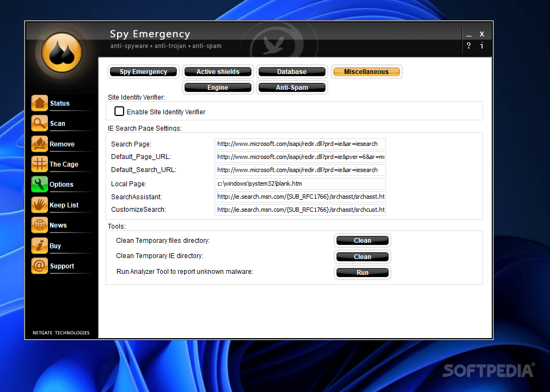Click the Default_Search_URL field
The width and height of the screenshot is (550, 392).
point(300,170)
